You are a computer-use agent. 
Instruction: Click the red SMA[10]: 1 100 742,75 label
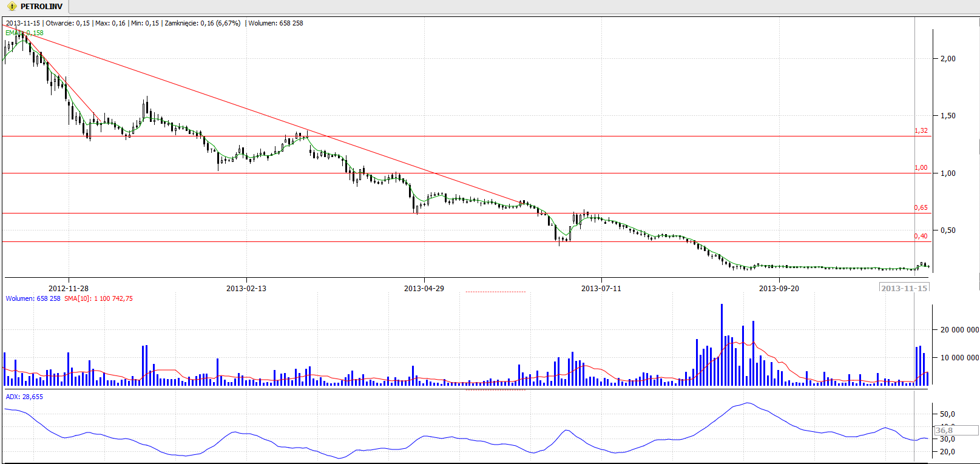98,298
